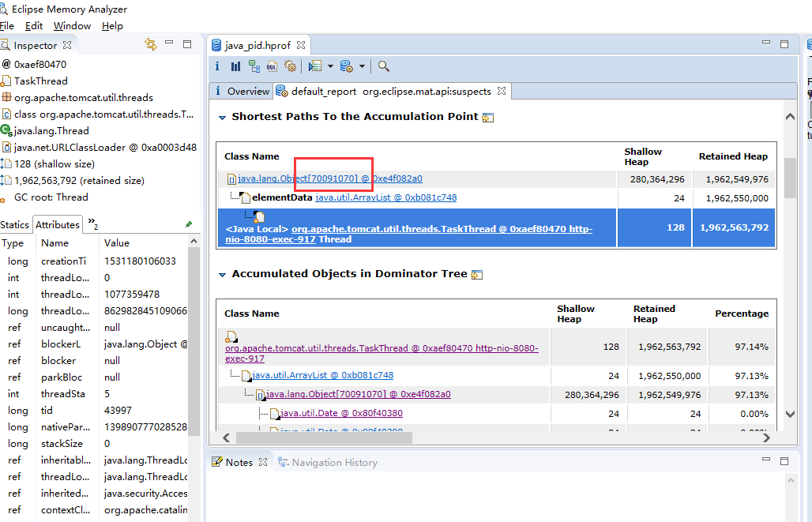Screen dimensions: 812x522
Task: Switch to the Statics tab
Action: (15, 225)
